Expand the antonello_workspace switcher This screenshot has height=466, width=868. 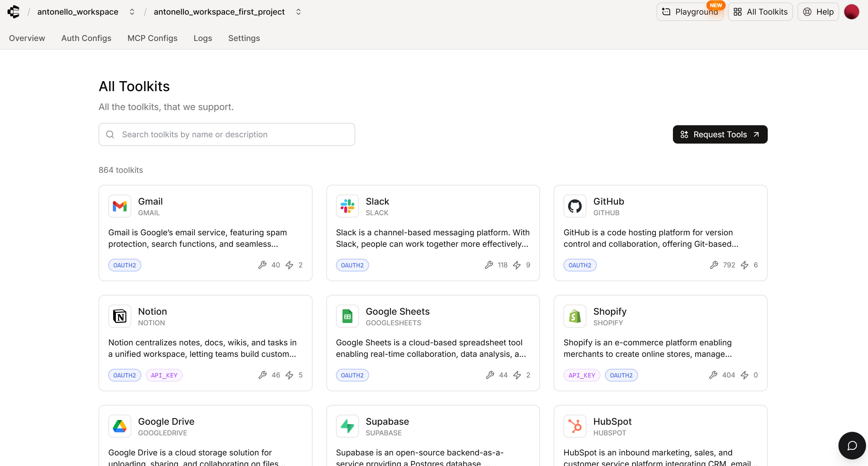[132, 11]
